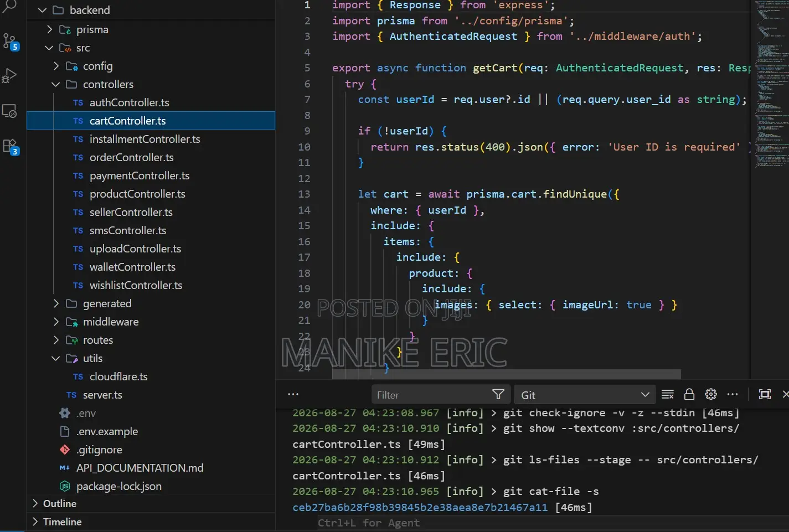Open Remote Explorer icon in activity bar
This screenshot has width=789, height=532.
[10, 111]
